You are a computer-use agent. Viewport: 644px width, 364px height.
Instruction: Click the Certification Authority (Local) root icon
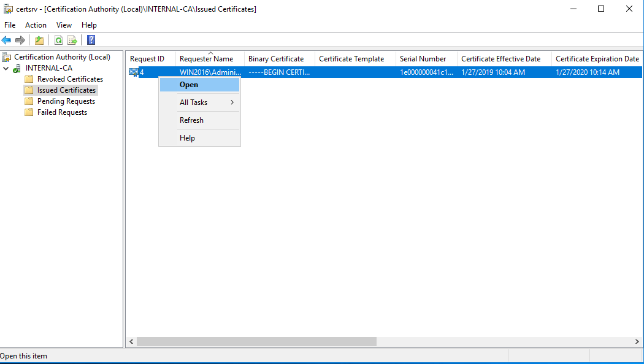coord(7,57)
